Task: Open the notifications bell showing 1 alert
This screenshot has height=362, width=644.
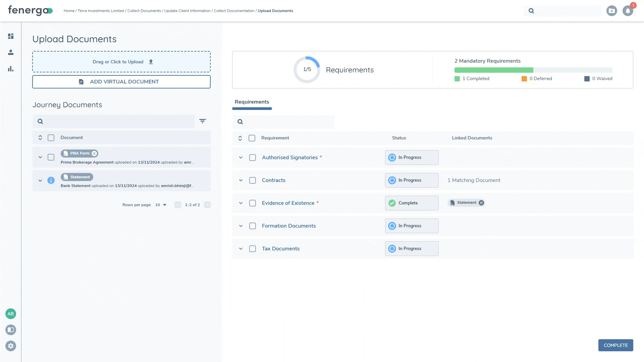Action: pos(628,11)
